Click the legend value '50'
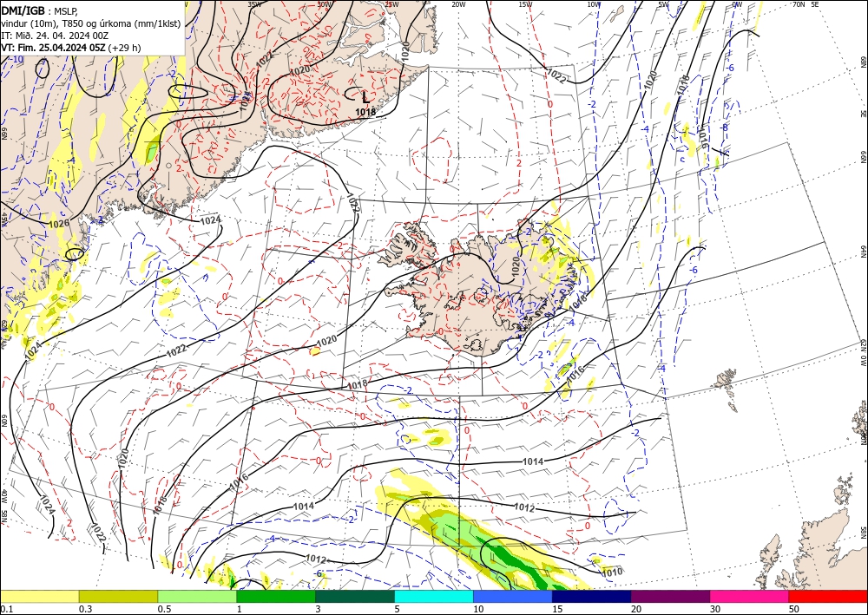This screenshot has width=868, height=615. click(794, 609)
